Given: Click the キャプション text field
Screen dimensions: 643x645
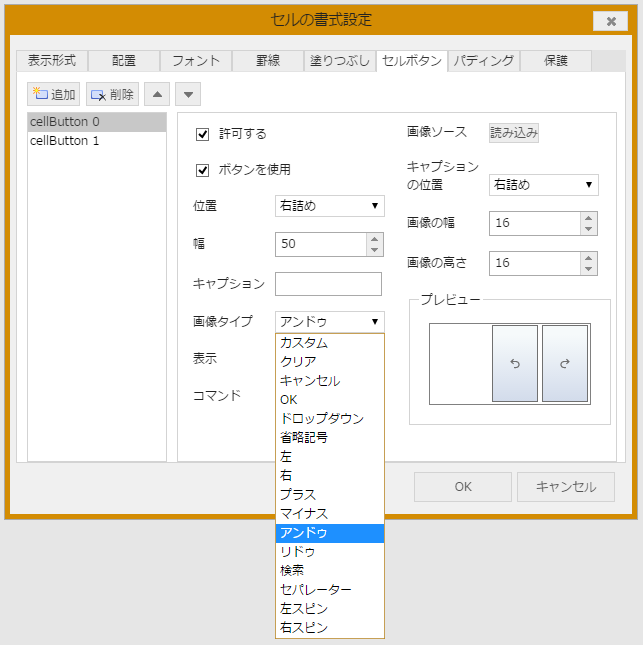Looking at the screenshot, I should [328, 284].
